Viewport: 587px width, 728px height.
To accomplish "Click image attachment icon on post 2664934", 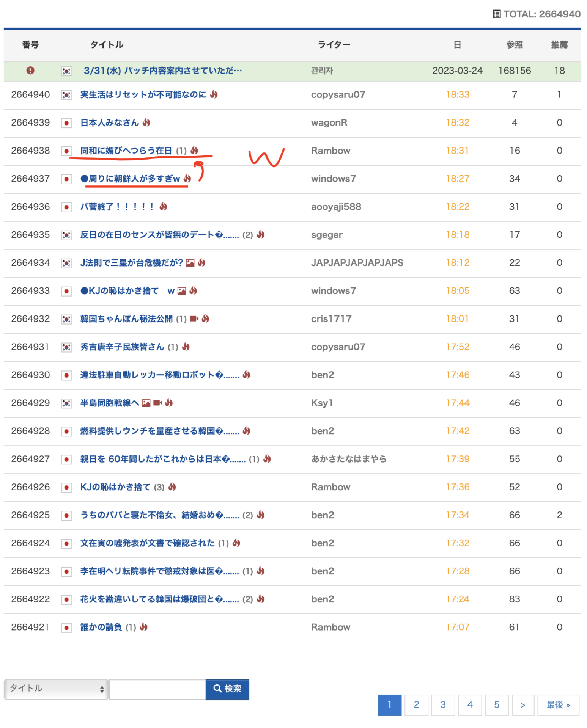I will pos(190,263).
